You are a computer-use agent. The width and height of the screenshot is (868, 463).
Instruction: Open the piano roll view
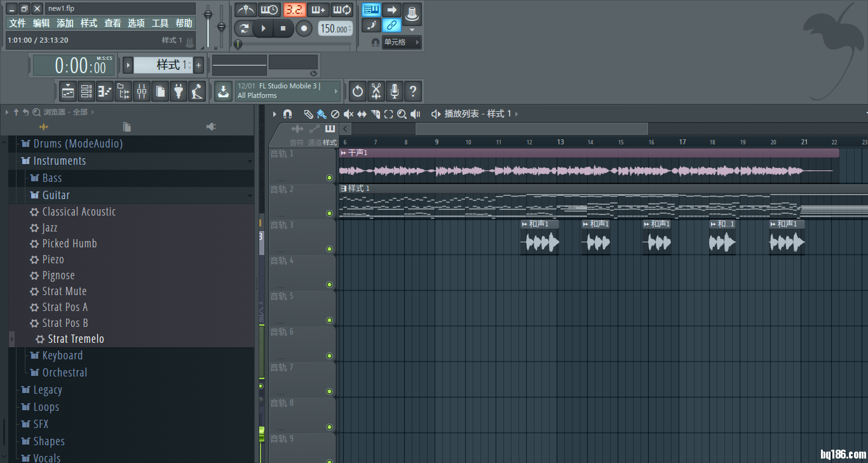click(105, 92)
